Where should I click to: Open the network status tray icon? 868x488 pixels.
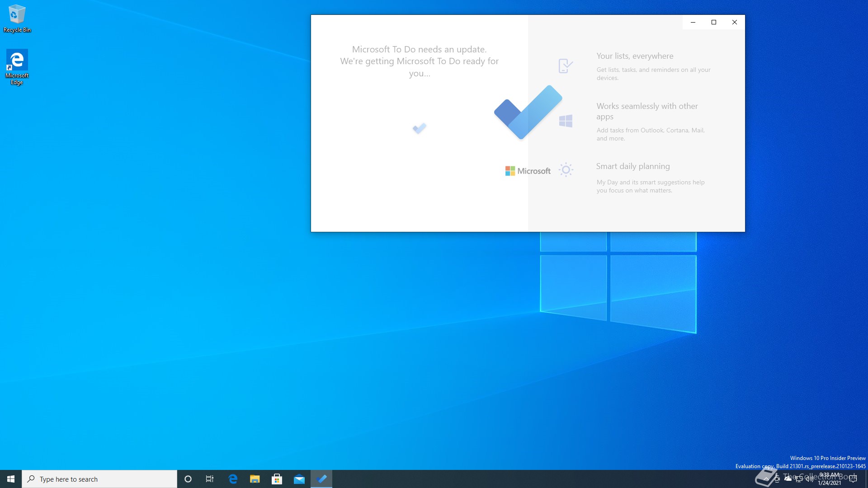799,479
